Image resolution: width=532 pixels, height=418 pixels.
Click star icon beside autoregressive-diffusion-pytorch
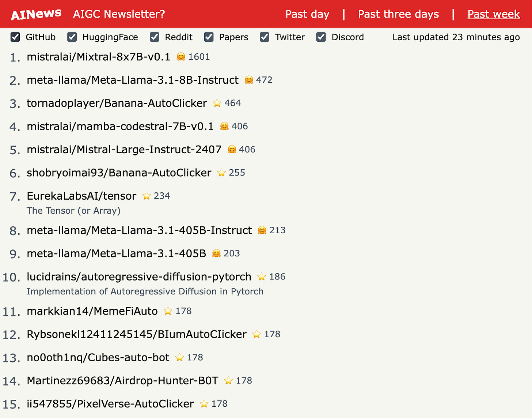click(262, 276)
